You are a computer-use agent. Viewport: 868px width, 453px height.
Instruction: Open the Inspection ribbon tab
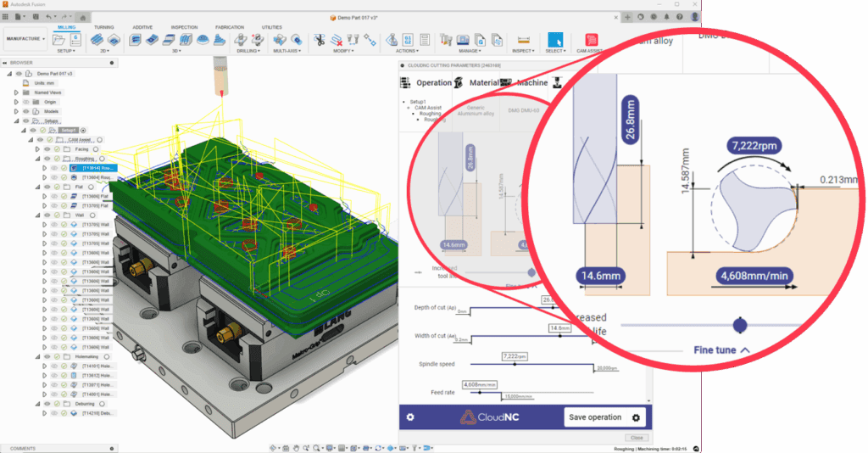pos(184,27)
